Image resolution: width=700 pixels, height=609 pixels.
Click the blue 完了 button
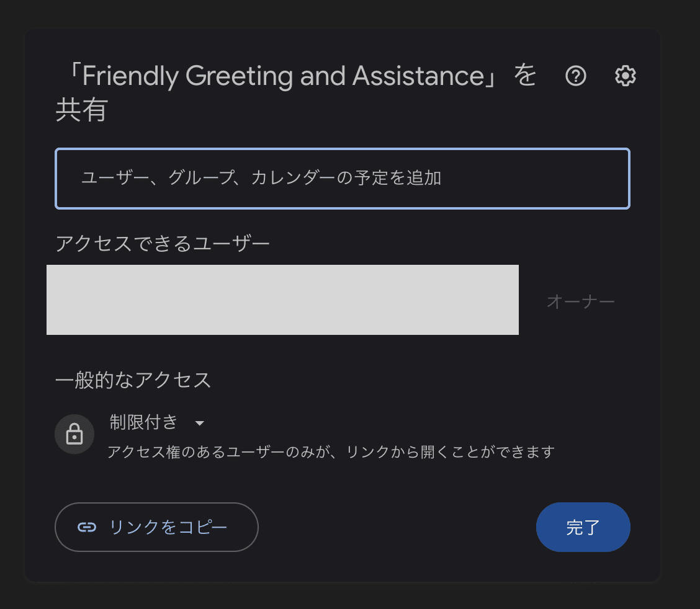(x=583, y=527)
